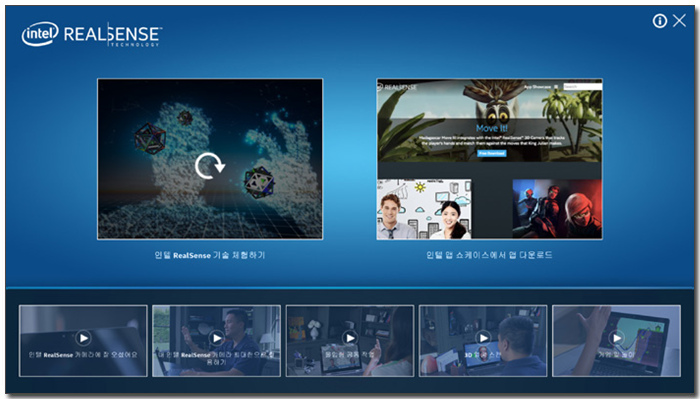The image size is (700, 399).
Task: Click the circular replay arrow icon
Action: (209, 166)
